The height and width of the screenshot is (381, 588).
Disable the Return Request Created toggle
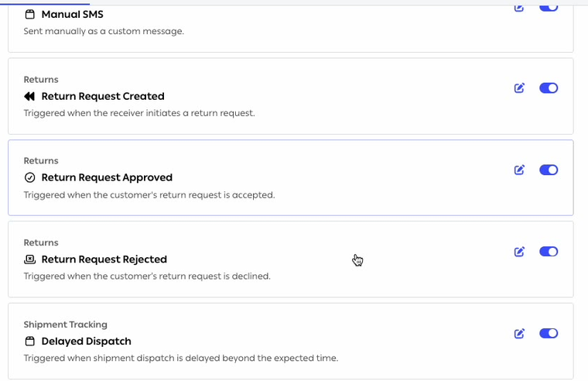pos(549,88)
